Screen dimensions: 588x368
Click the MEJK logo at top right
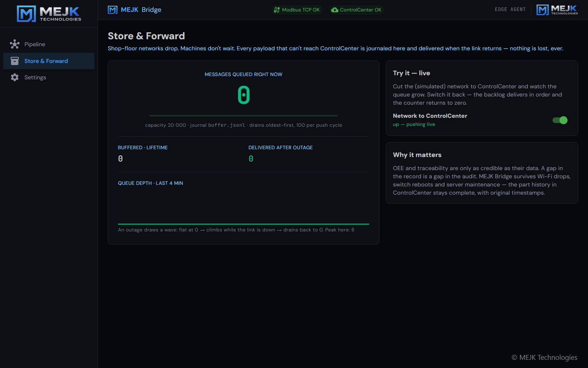coord(557,10)
